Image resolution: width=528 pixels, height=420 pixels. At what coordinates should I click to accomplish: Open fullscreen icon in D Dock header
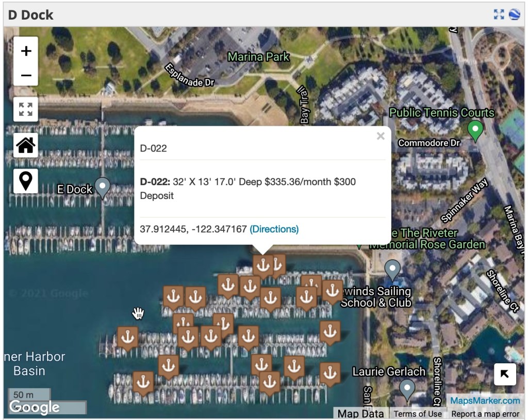(499, 14)
